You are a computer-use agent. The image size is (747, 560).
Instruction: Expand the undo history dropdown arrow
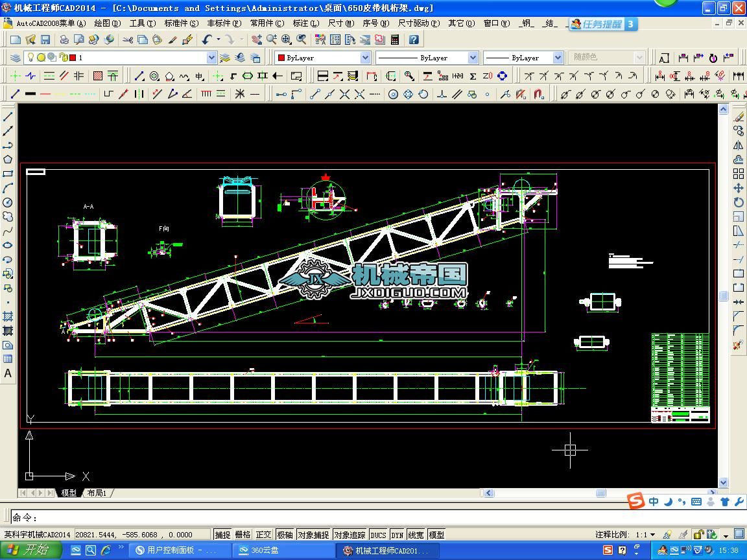[219, 40]
